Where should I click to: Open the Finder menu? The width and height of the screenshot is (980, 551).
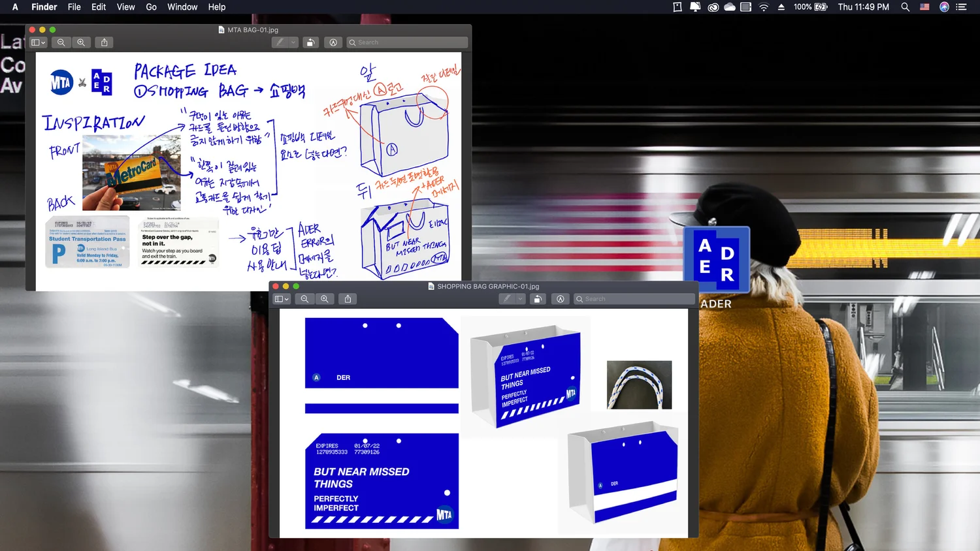point(44,7)
